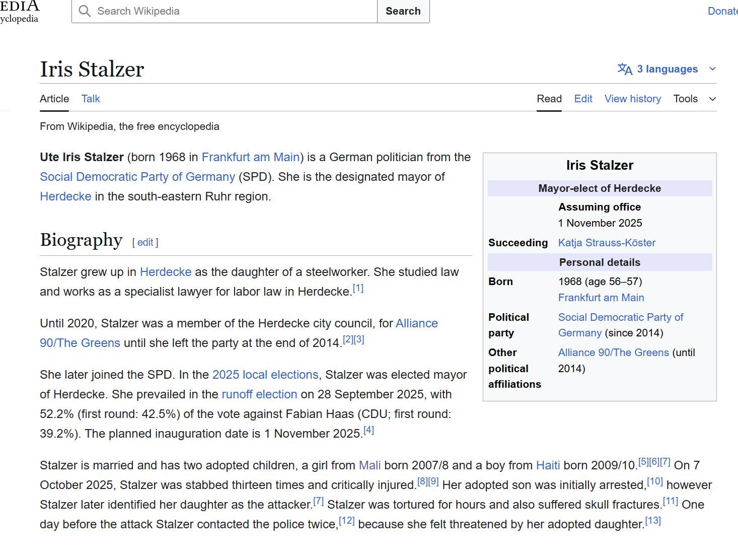Edit the Biography section
Screen dimensions: 738x560
click(x=145, y=242)
